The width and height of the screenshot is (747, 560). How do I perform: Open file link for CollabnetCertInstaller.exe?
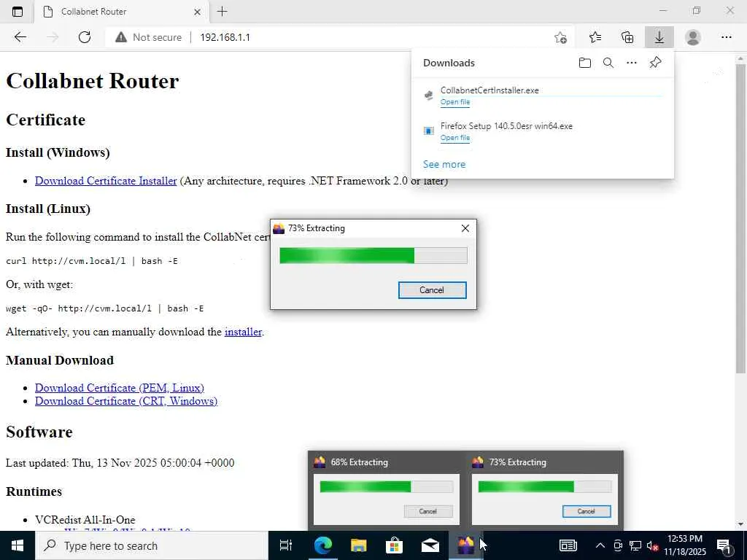coord(455,102)
